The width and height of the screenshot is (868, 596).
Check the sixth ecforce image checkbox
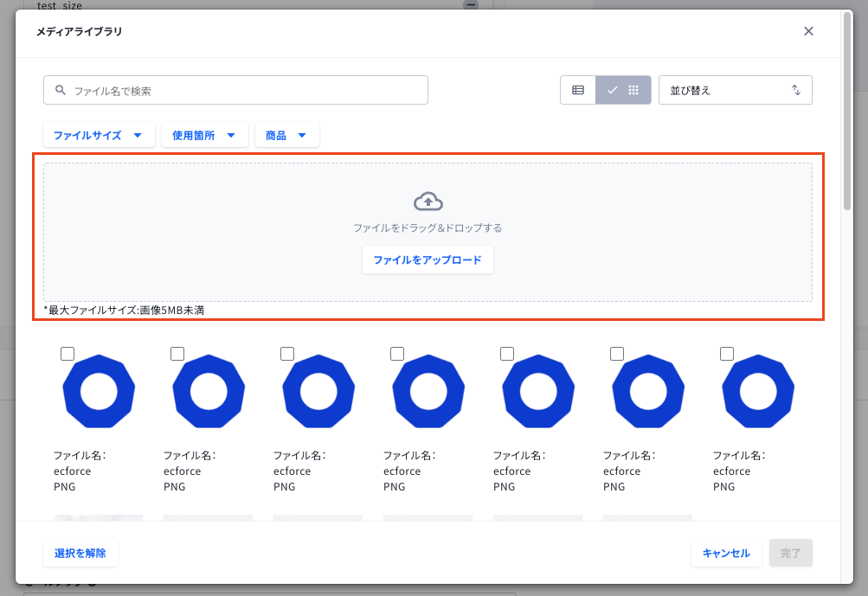coord(617,354)
